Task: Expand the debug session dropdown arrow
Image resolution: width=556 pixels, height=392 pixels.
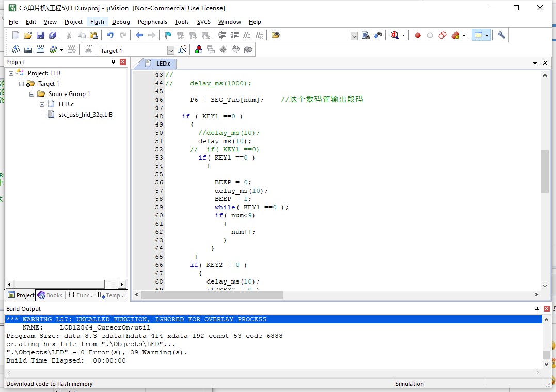Action: 403,36
